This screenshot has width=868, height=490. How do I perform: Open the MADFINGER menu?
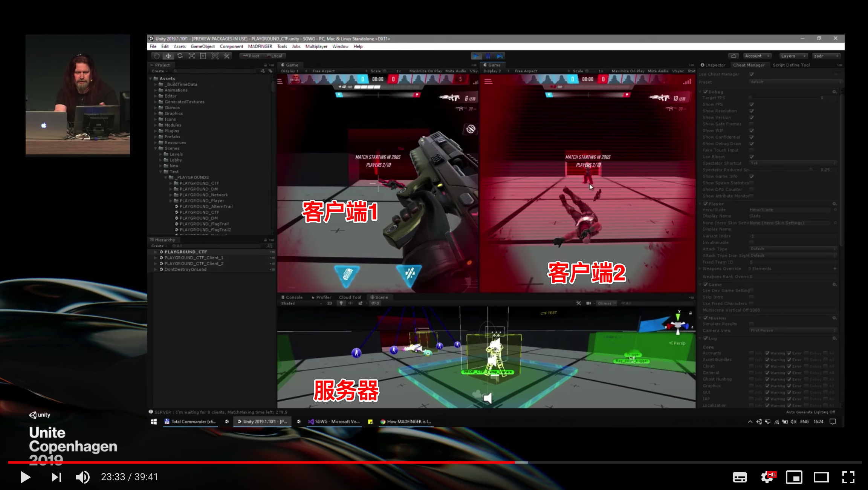(x=260, y=46)
